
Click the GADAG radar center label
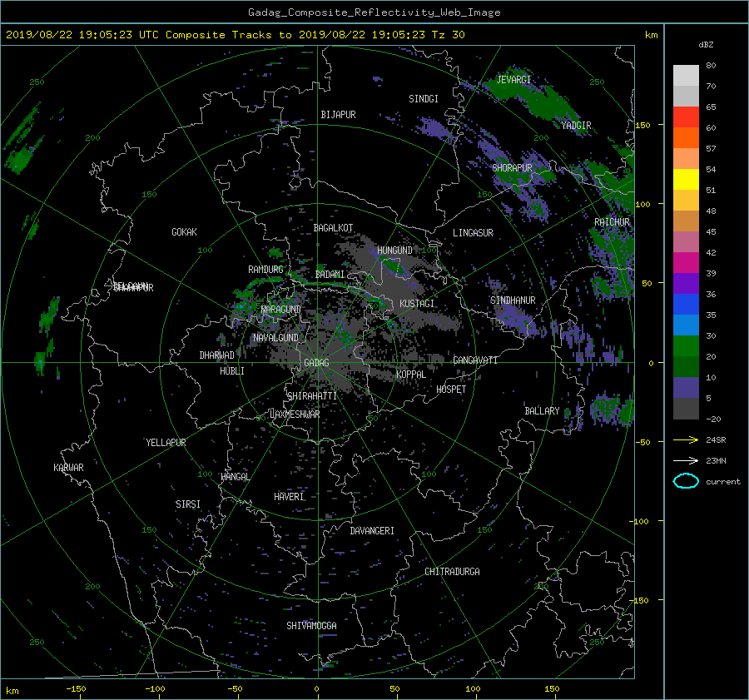pyautogui.click(x=316, y=363)
